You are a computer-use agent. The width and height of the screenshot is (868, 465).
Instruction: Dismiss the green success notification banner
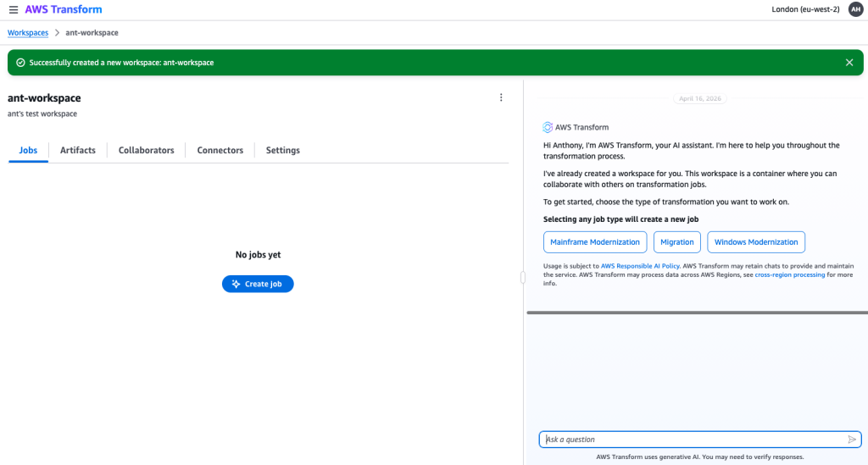point(849,63)
